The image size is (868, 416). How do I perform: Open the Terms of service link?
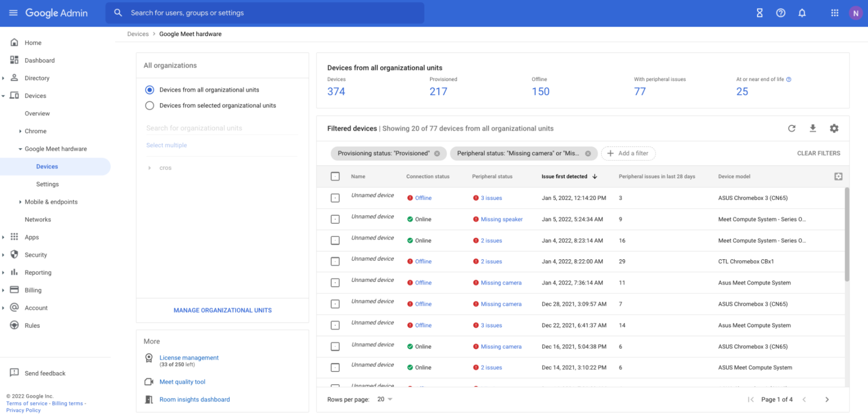27,403
